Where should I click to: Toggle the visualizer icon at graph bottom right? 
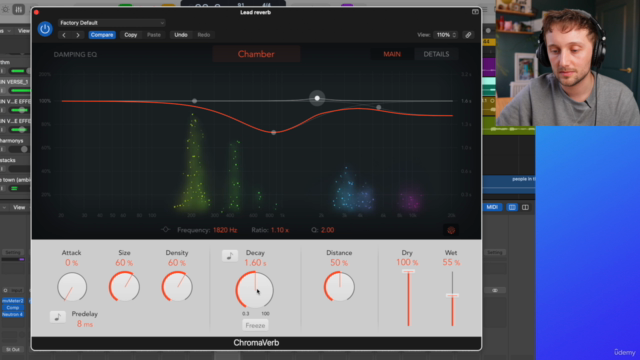click(451, 230)
